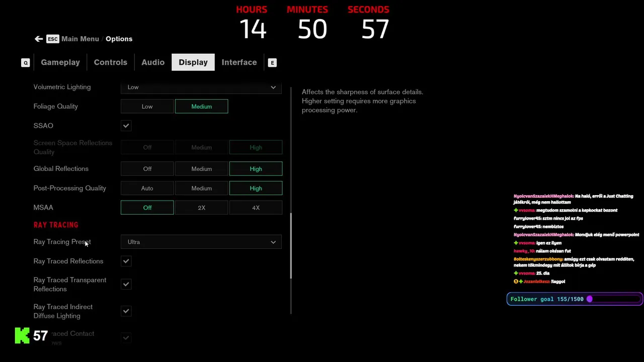Screen dimensions: 644x362
Task: Set Screen Space Reflections Quality to Medium
Action: 201,147
